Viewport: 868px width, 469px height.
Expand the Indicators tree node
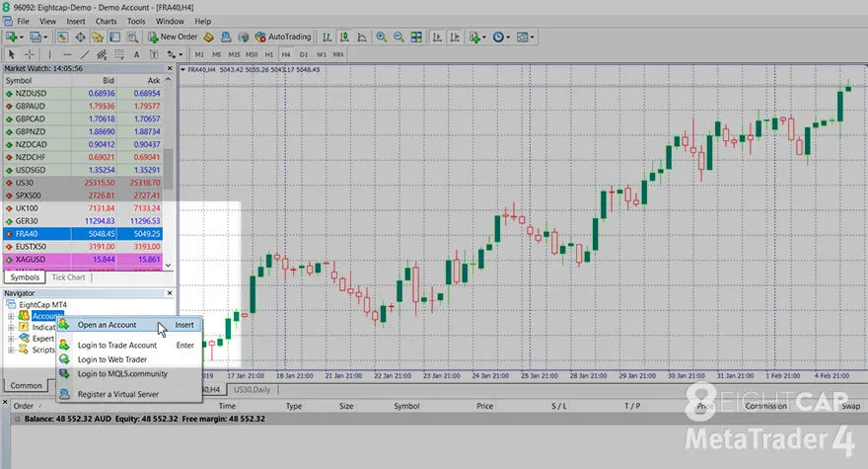[11, 327]
